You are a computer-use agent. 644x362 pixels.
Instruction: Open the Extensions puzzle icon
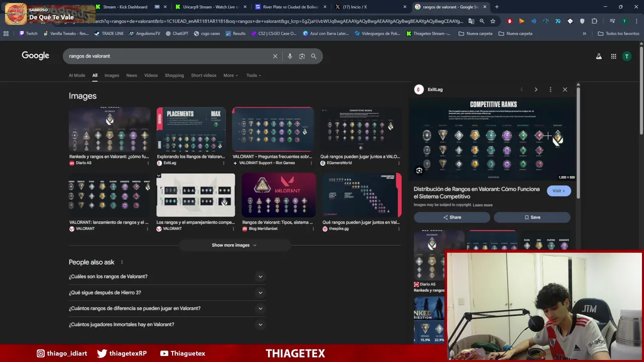(594, 21)
